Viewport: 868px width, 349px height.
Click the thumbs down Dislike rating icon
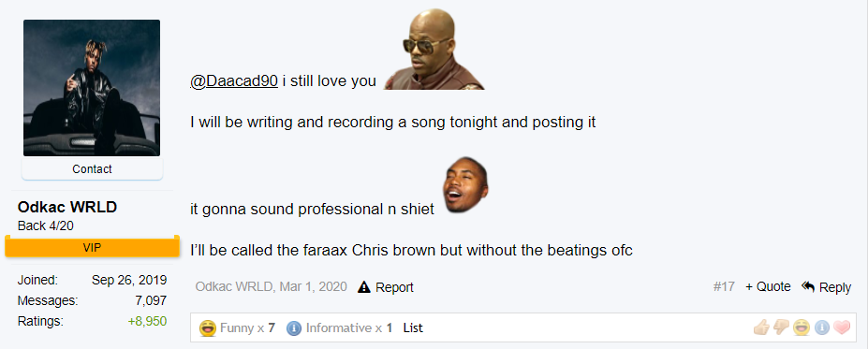tap(781, 327)
